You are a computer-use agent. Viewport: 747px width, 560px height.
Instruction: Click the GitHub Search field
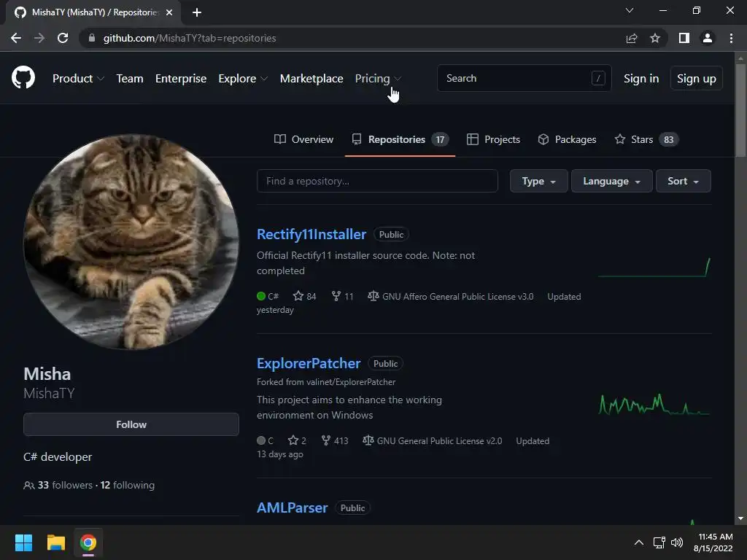(x=524, y=78)
